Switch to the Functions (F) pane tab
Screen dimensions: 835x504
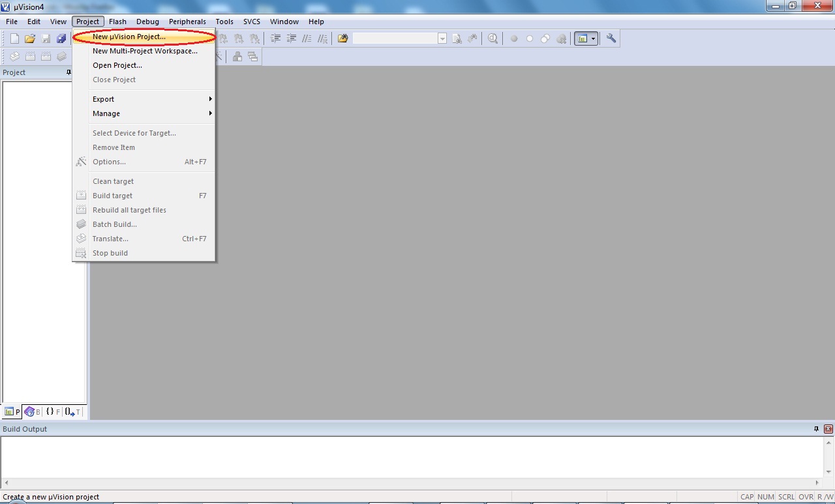53,411
